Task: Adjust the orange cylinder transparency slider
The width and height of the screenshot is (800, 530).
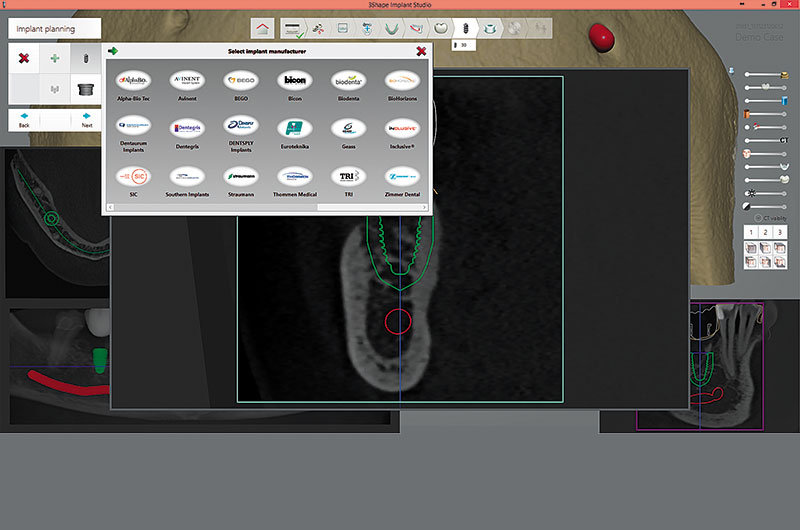Action: (765, 114)
